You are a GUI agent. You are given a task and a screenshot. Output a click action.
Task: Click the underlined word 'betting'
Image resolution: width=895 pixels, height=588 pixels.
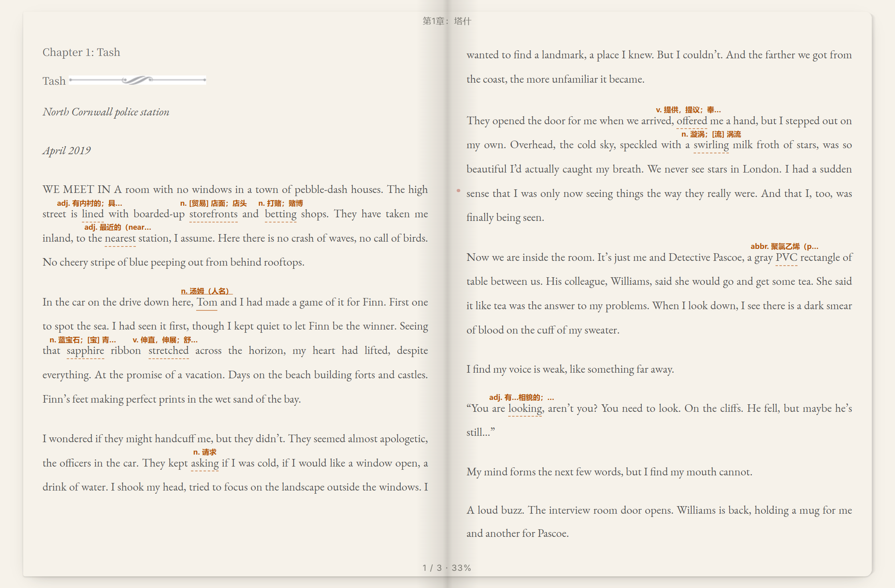point(280,214)
